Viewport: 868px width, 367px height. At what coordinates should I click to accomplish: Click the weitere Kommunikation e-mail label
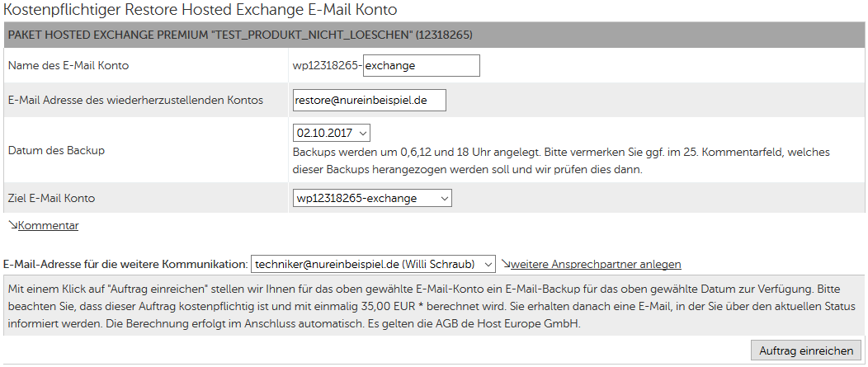[x=125, y=264]
